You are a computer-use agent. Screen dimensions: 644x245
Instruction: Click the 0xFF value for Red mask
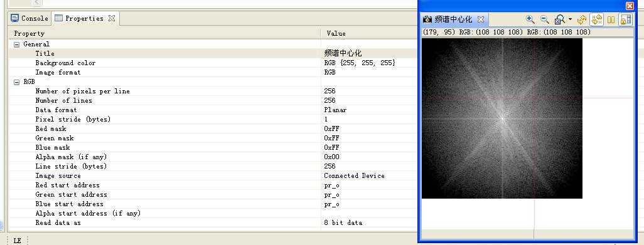(x=331, y=128)
